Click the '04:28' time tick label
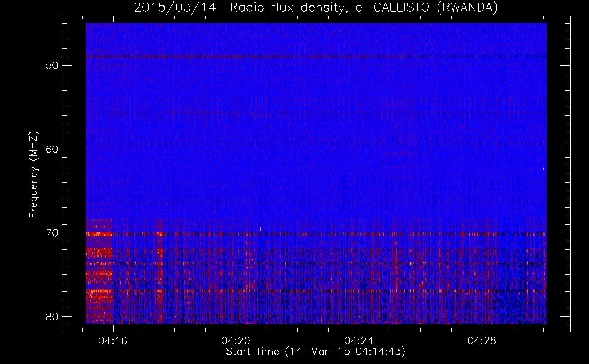This screenshot has width=589, height=364. [x=482, y=341]
